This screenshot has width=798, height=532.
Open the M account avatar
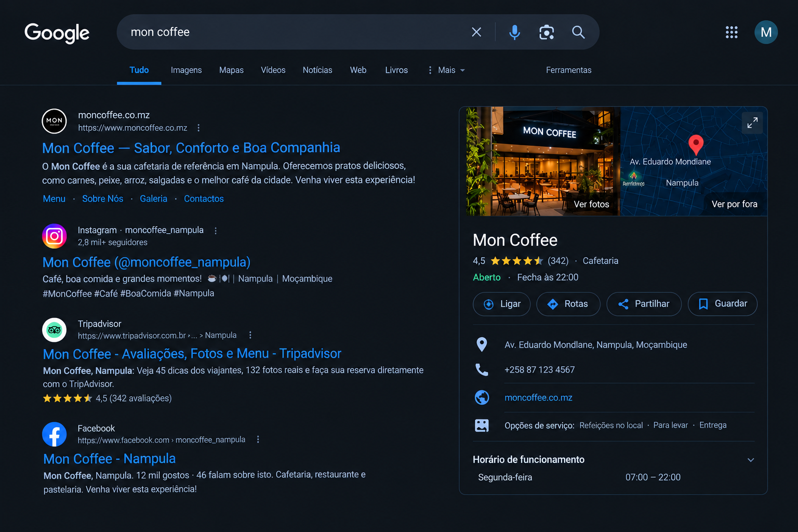click(766, 32)
